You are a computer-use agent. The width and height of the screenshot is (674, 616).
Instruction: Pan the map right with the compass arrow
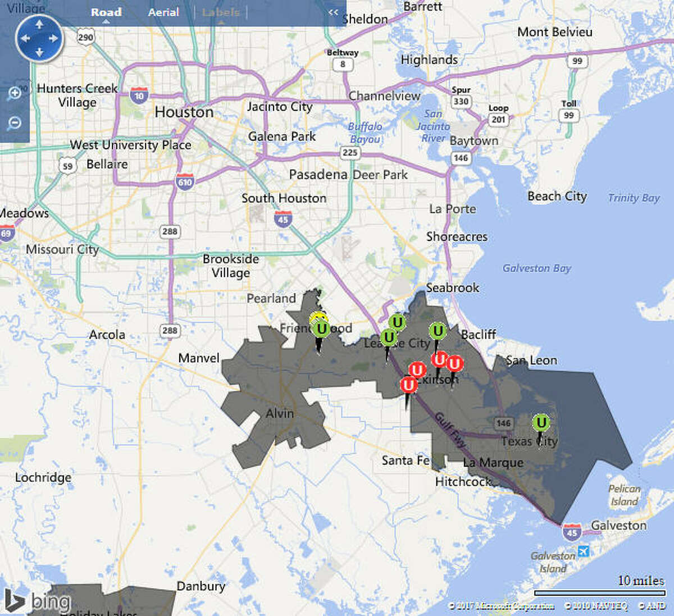click(54, 39)
